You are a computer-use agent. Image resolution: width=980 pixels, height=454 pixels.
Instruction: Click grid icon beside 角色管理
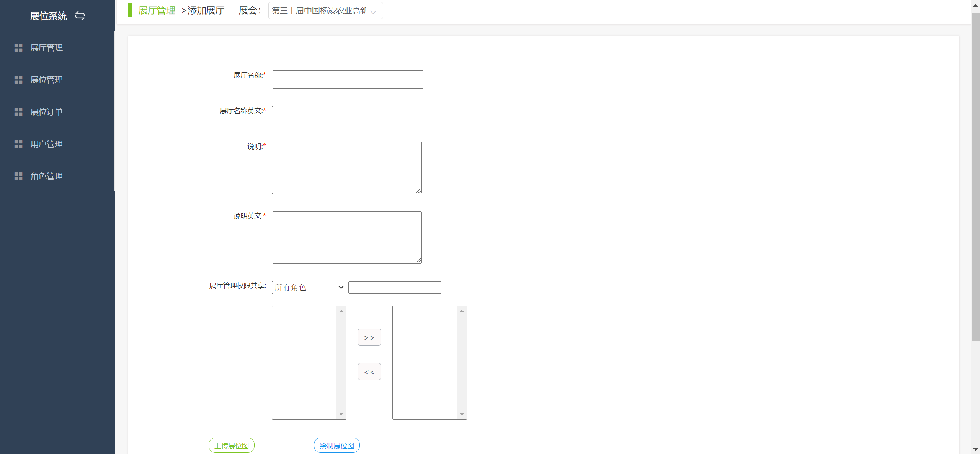pos(18,176)
